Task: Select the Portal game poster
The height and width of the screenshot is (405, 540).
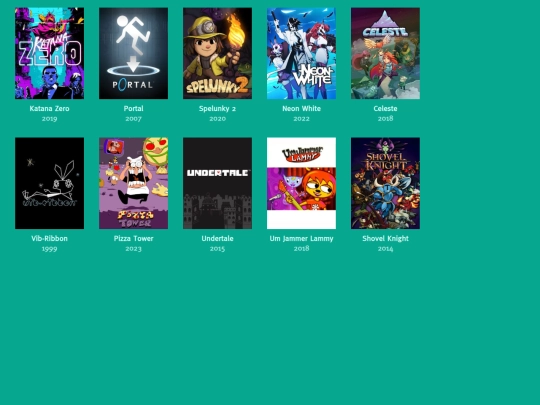Action: coord(134,53)
